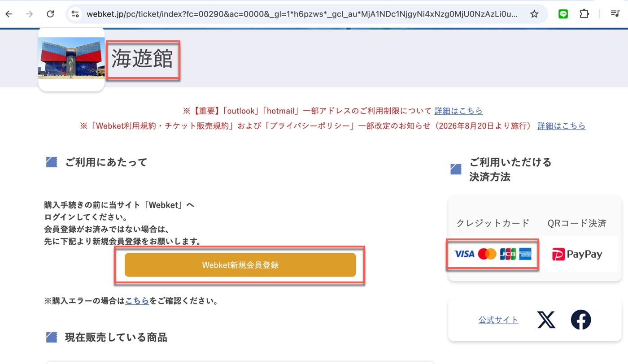The image size is (628, 364).
Task: Open the こちら link for purchase errors
Action: pyautogui.click(x=137, y=301)
